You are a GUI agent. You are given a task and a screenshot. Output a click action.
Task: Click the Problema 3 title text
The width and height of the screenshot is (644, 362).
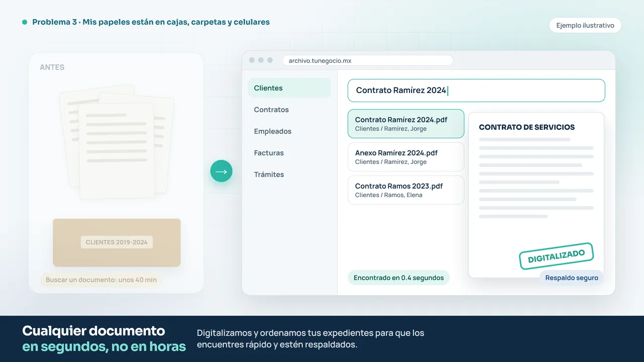[x=151, y=22]
